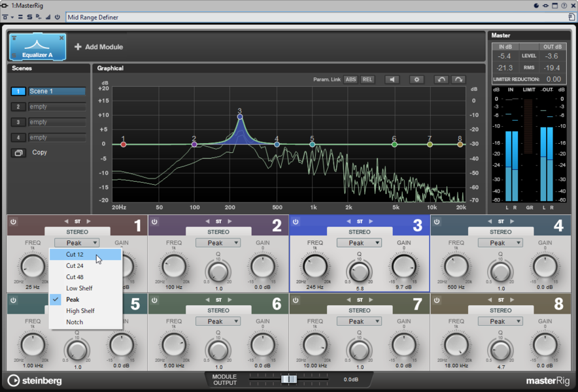578x392 pixels.
Task: Open band 4 filter type dropdown
Action: [501, 243]
